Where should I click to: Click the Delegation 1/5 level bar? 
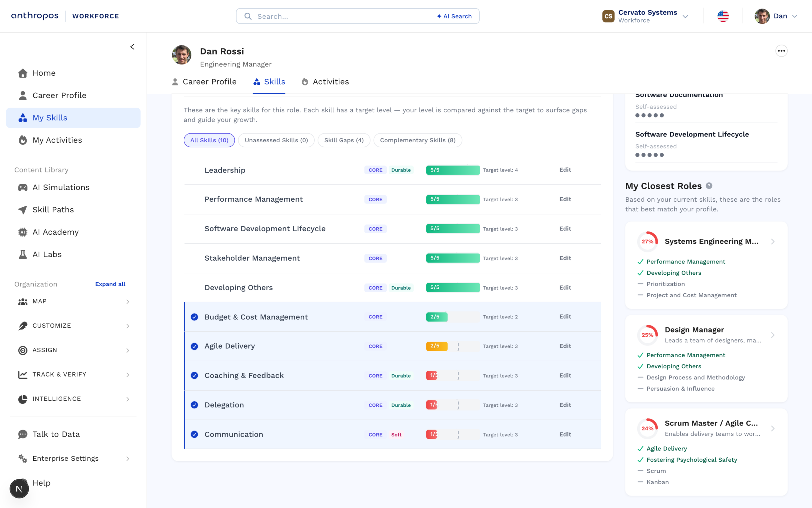(453, 405)
